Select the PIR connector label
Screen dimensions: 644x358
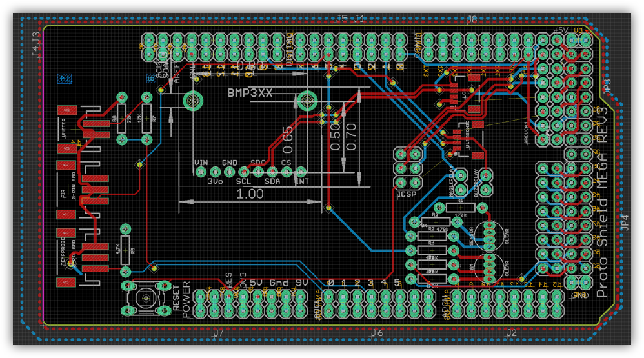64,194
